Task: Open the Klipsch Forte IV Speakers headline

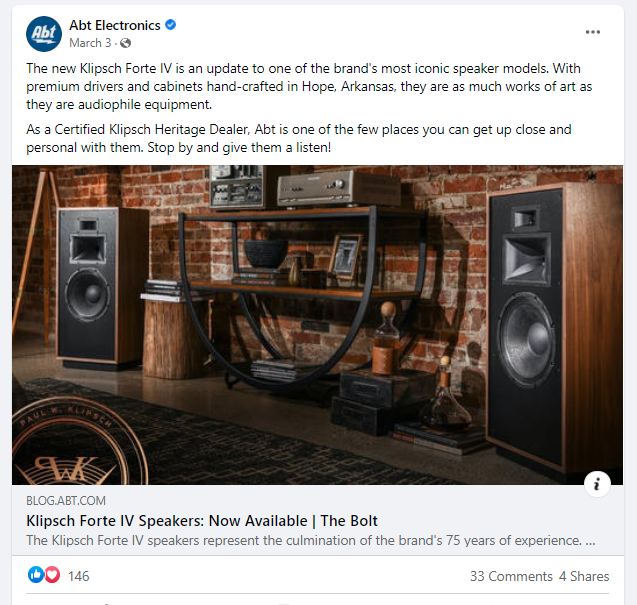Action: pyautogui.click(x=202, y=520)
